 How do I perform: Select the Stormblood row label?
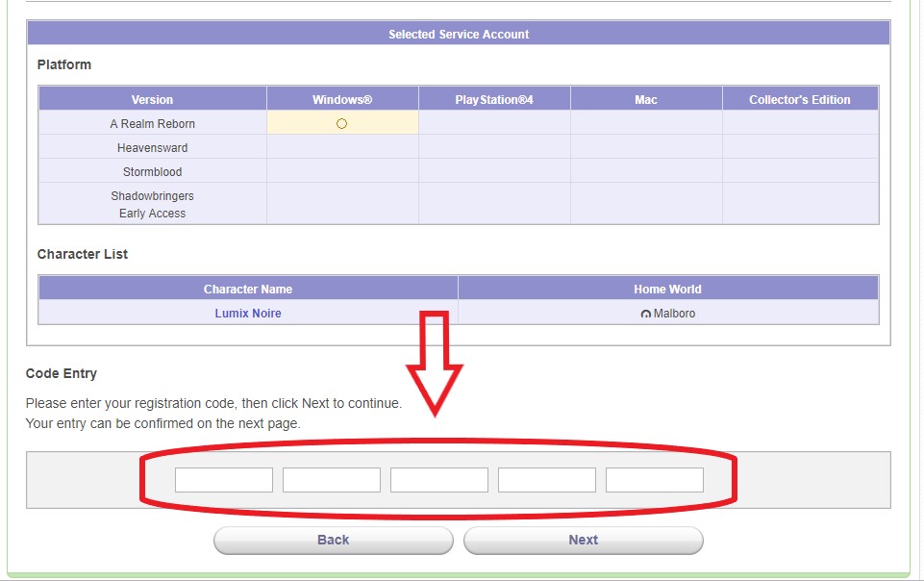point(152,172)
